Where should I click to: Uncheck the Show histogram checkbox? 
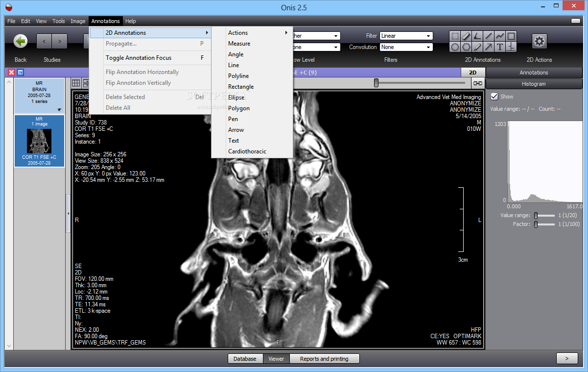pos(494,97)
